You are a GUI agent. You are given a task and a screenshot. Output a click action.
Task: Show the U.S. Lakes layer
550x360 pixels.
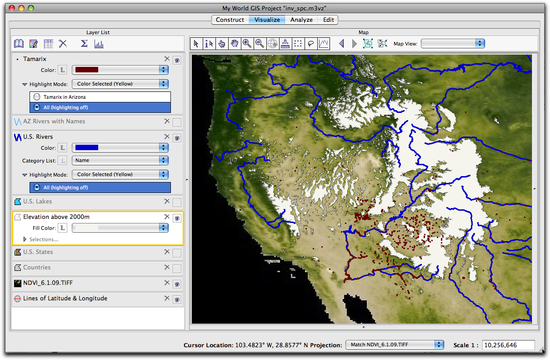tap(177, 202)
